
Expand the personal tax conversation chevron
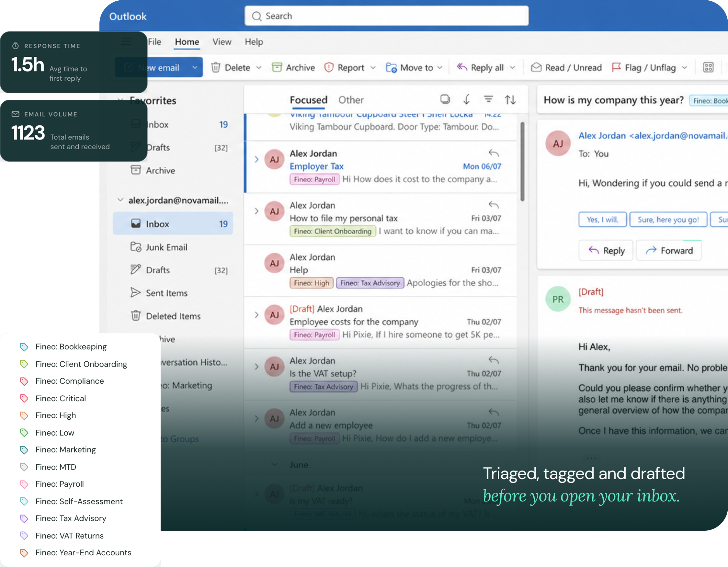coord(256,211)
